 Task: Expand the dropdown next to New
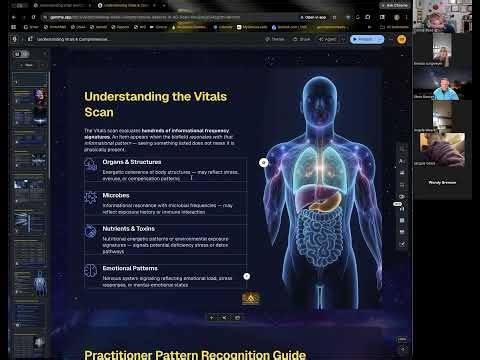pos(43,65)
